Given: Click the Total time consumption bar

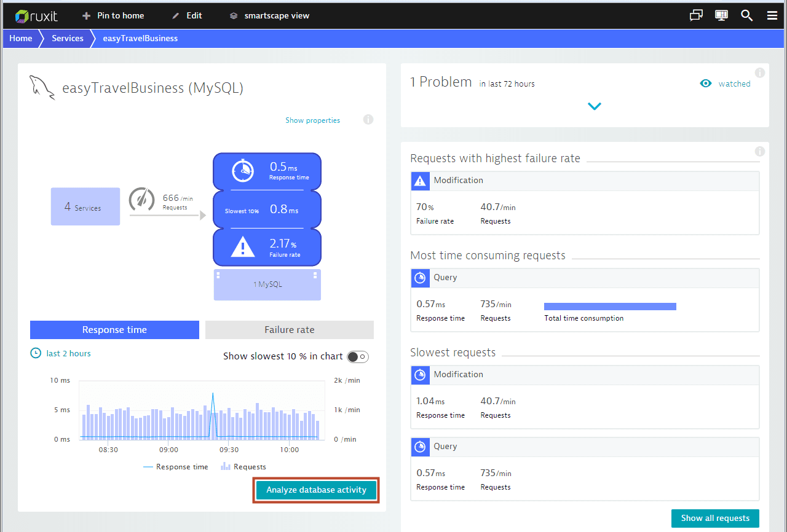Looking at the screenshot, I should (x=610, y=306).
